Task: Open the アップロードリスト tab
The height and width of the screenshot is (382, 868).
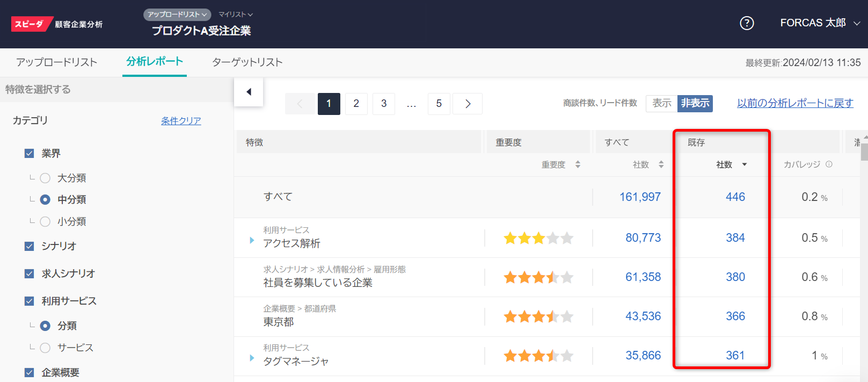Action: 56,62
